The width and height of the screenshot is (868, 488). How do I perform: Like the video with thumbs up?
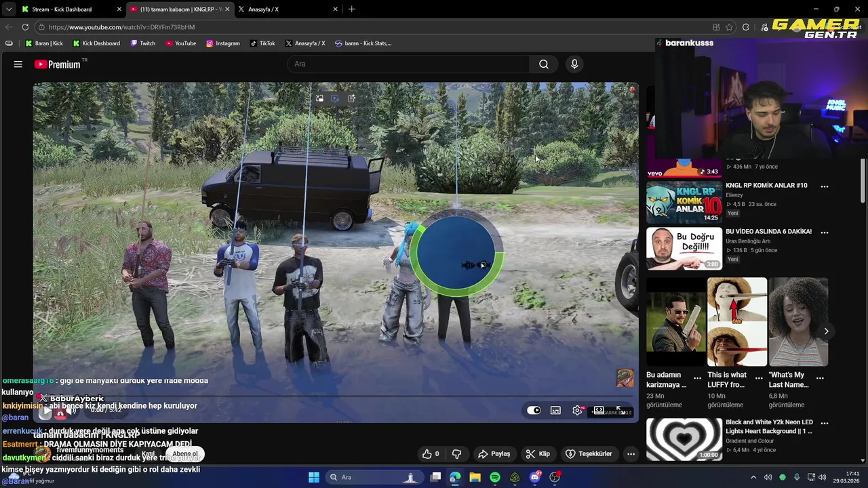[x=431, y=454]
